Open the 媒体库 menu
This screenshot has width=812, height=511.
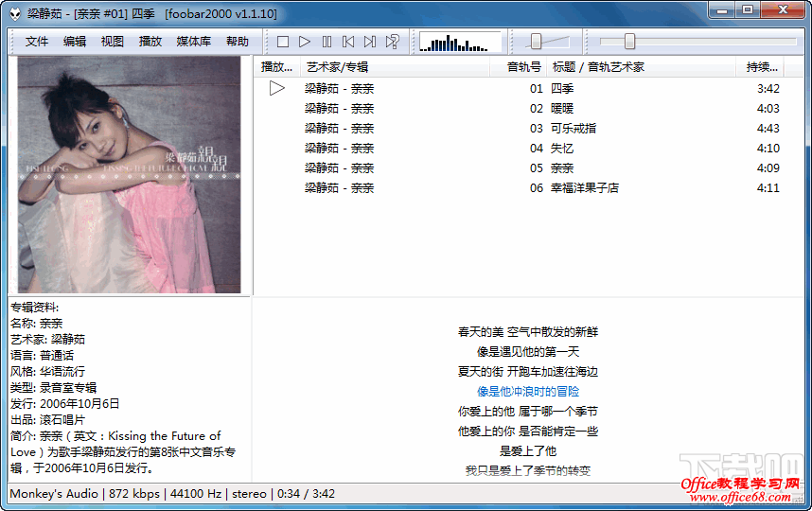(194, 42)
